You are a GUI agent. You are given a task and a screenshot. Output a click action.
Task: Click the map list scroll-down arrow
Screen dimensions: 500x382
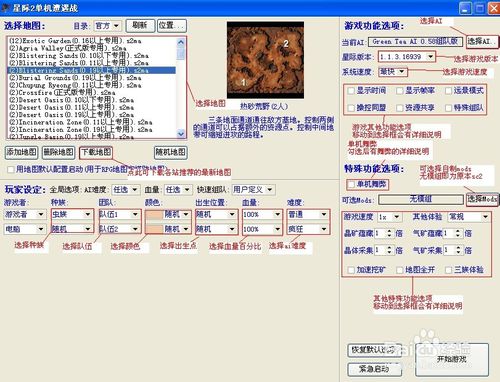point(181,134)
